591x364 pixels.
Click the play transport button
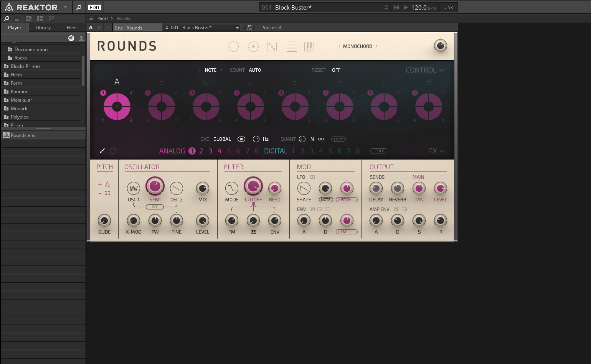click(x=406, y=7)
